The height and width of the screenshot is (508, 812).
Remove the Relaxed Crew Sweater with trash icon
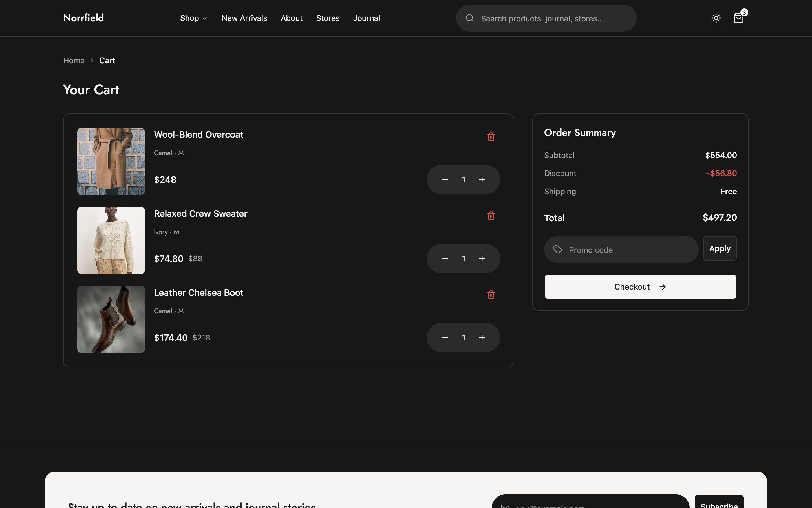coord(491,216)
